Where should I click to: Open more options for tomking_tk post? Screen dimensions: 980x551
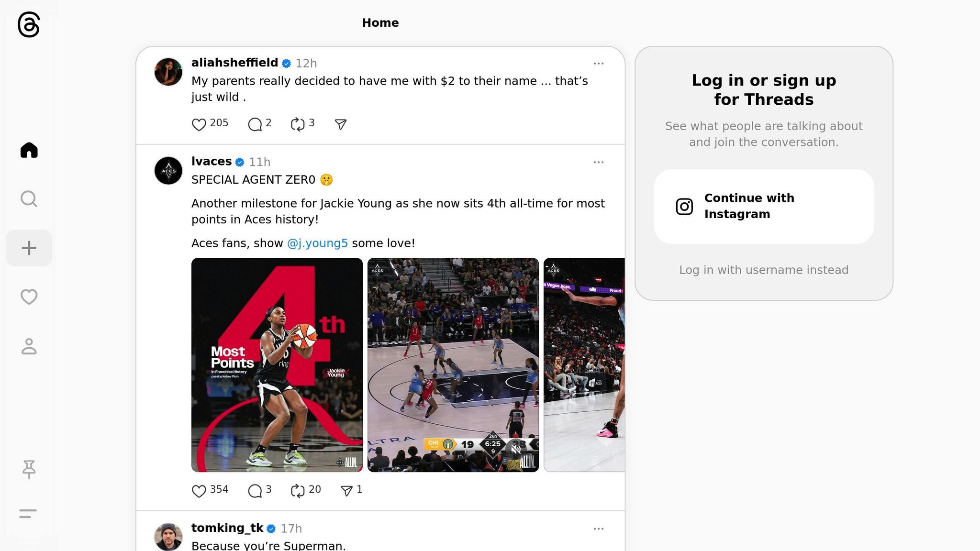click(598, 529)
